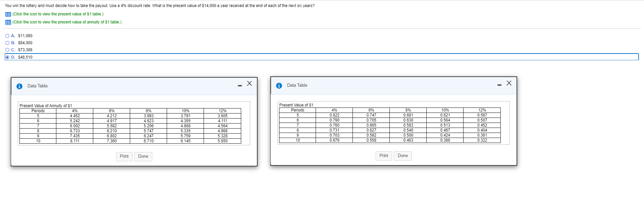This screenshot has width=644, height=219.
Task: Click the 'Present Value of $1' table heading
Action: tap(296, 105)
